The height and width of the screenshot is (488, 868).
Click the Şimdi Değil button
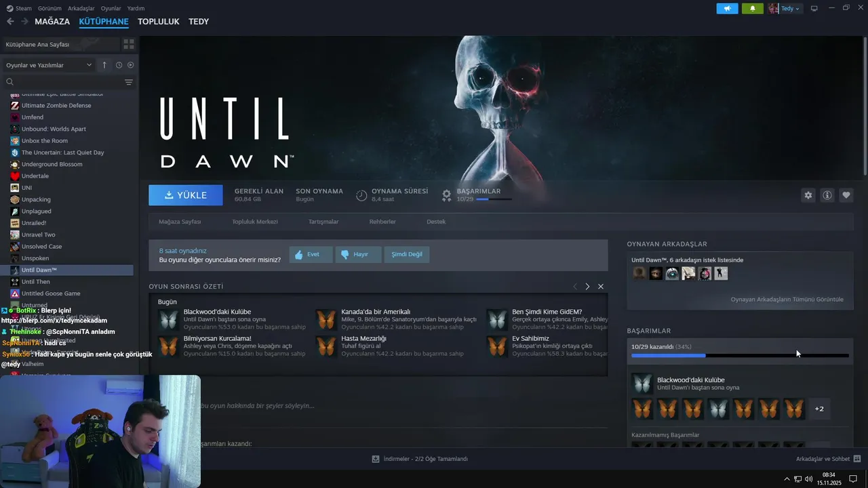[407, 254]
